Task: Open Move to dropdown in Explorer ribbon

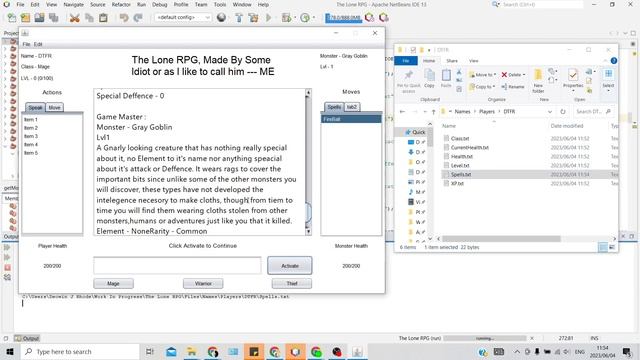Action: 482,75
